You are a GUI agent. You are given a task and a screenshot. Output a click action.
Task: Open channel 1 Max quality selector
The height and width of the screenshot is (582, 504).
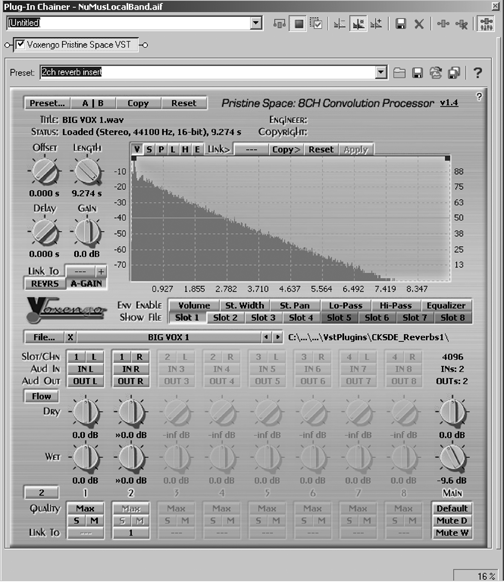(85, 509)
